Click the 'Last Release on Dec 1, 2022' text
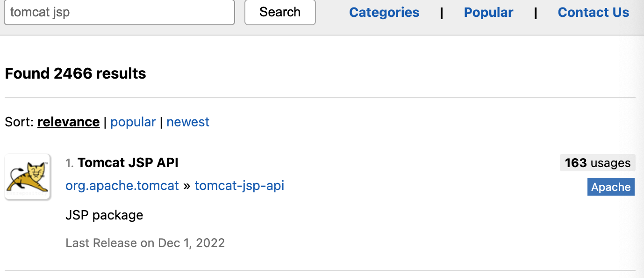The height and width of the screenshot is (278, 644). tap(145, 243)
